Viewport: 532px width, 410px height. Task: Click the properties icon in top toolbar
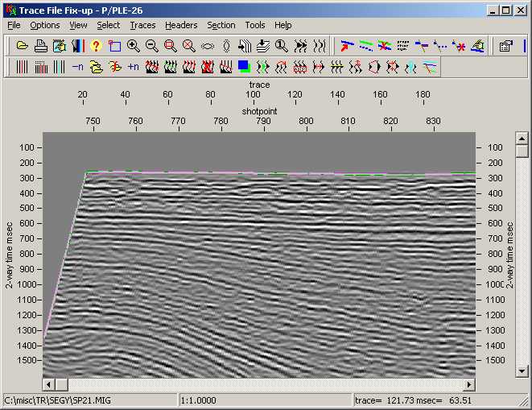pyautogui.click(x=506, y=46)
